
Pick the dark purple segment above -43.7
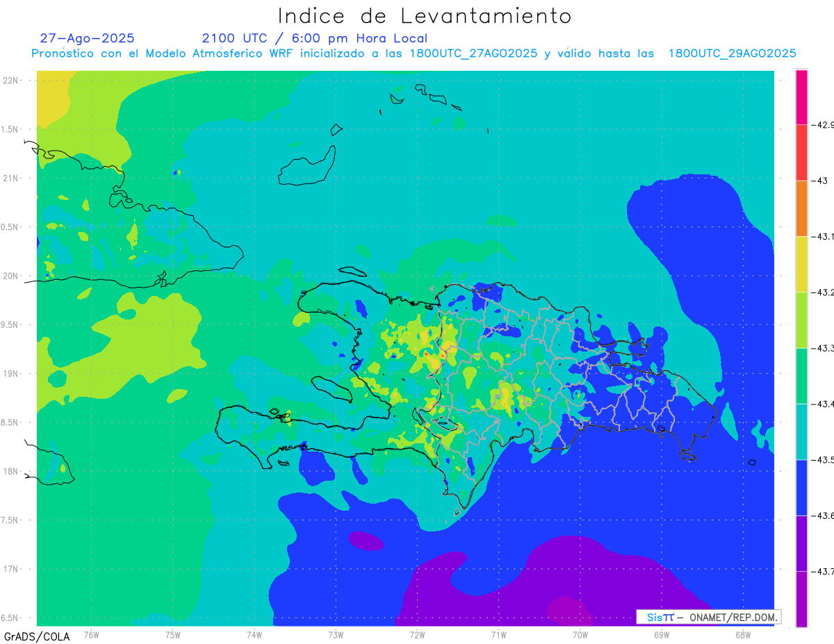(x=801, y=543)
